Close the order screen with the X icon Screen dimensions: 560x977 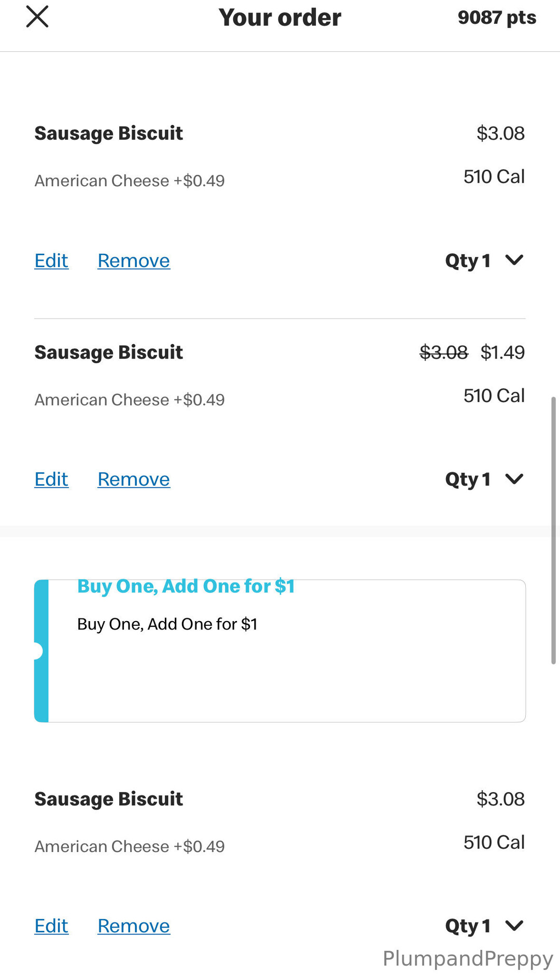(x=37, y=17)
